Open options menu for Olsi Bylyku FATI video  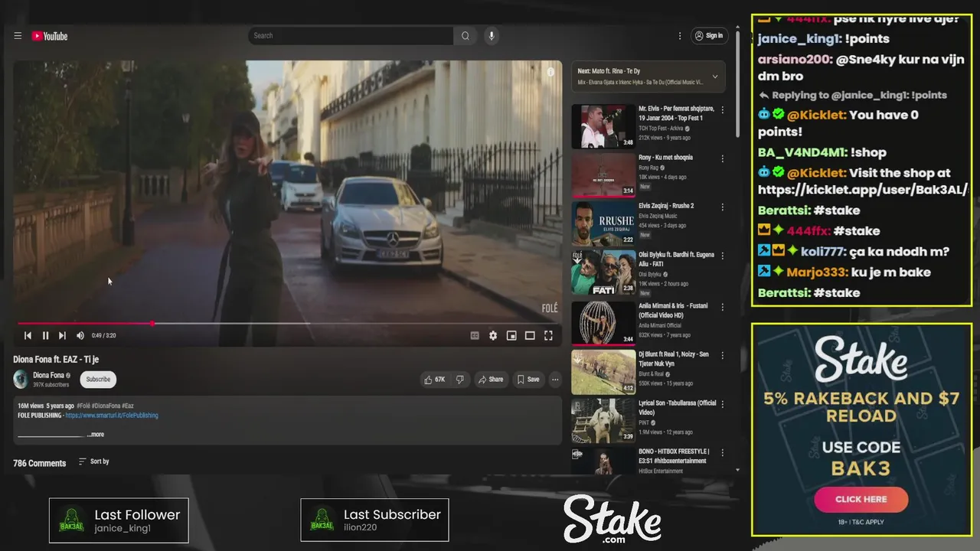(722, 257)
